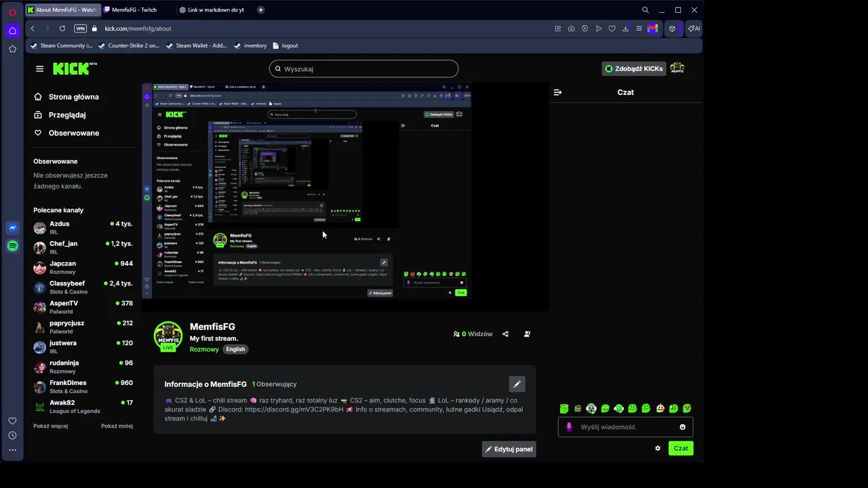Open inventory bookmark

click(250, 45)
